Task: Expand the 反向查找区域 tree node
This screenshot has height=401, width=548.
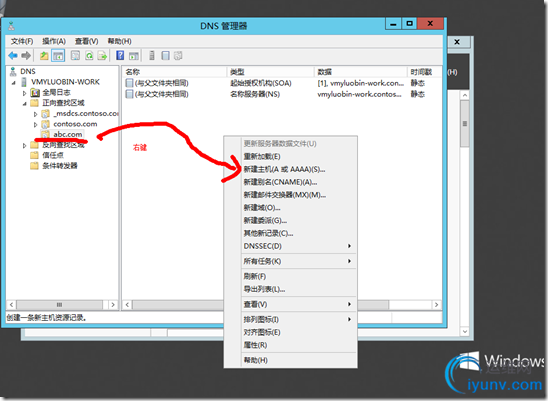Action: (x=24, y=145)
